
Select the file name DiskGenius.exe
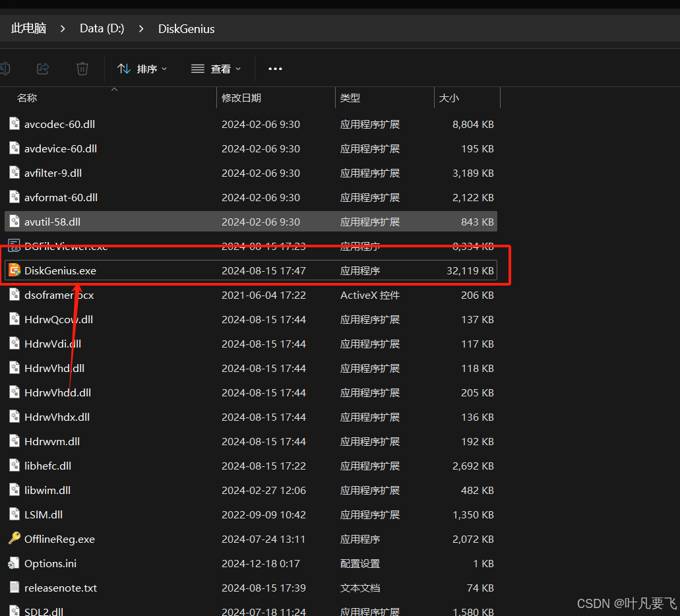pyautogui.click(x=60, y=270)
